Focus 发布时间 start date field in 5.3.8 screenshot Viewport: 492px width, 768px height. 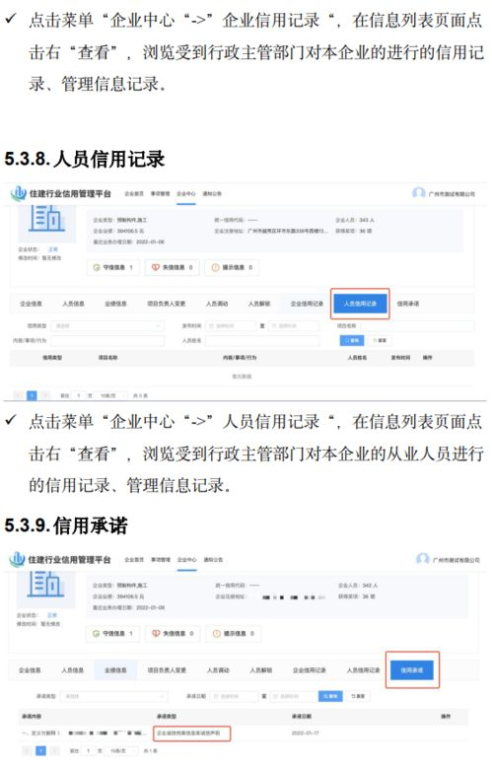coord(231,326)
